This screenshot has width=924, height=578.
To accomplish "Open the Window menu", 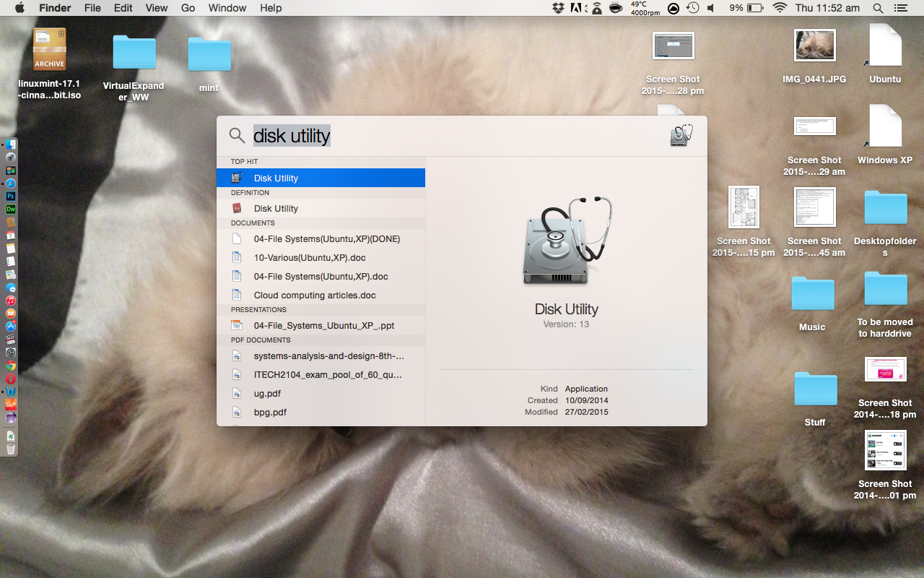I will pyautogui.click(x=227, y=8).
